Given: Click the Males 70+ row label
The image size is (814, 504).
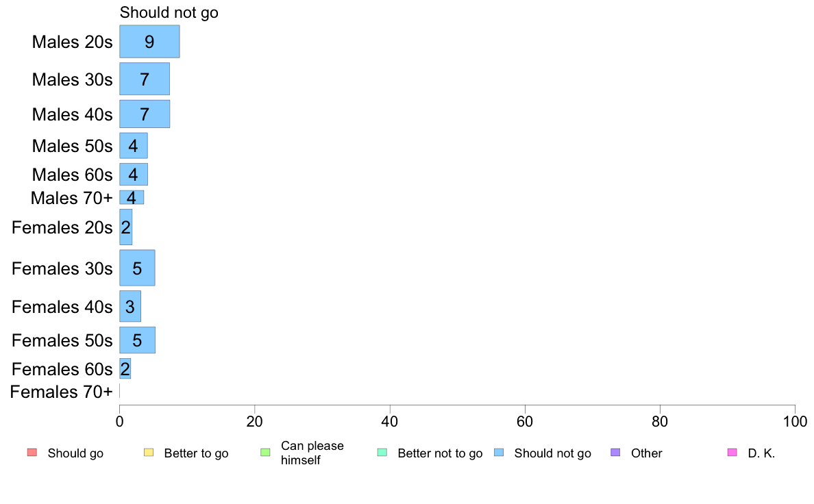Looking at the screenshot, I should click(72, 198).
